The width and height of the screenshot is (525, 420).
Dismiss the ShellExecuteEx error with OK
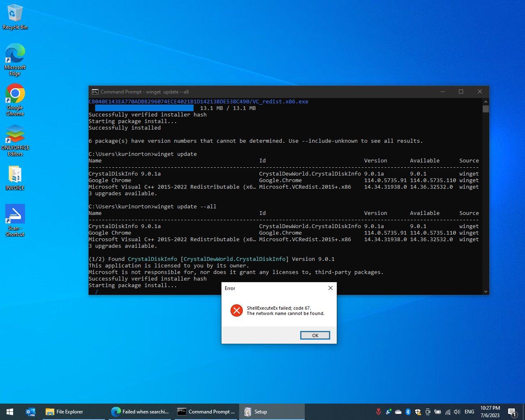(x=315, y=335)
